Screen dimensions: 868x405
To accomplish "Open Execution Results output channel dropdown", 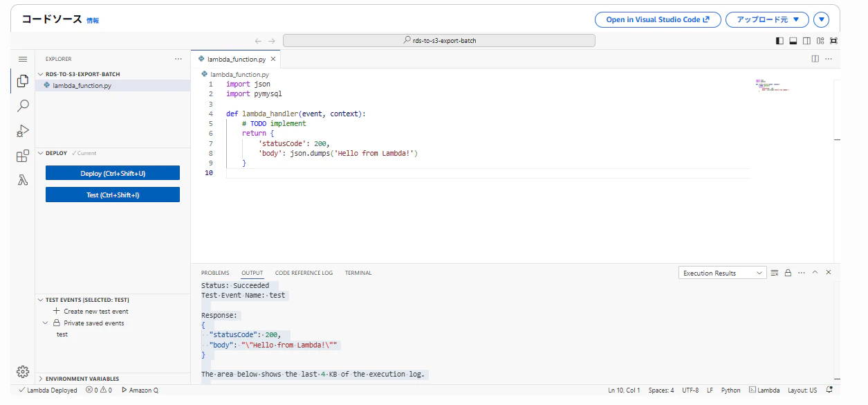I will [722, 273].
